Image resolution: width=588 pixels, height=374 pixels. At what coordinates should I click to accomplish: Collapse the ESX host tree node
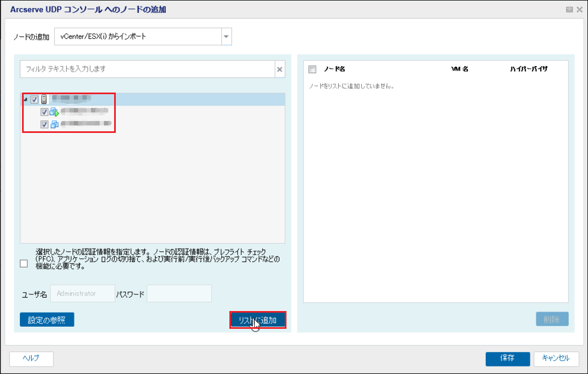25,100
